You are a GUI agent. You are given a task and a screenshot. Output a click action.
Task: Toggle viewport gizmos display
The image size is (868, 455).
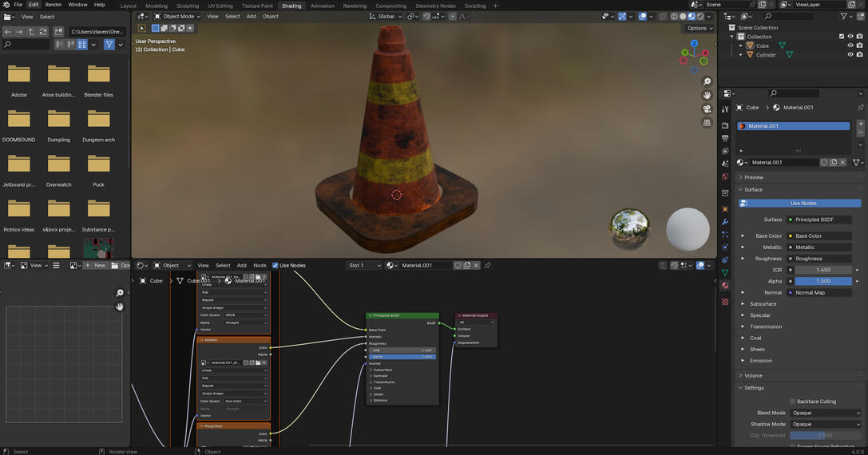coord(622,17)
